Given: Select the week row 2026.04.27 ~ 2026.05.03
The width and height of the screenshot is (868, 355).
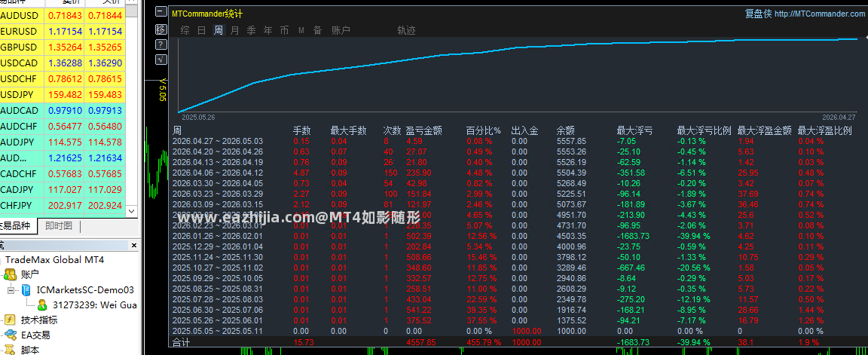Looking at the screenshot, I should click(517, 141).
